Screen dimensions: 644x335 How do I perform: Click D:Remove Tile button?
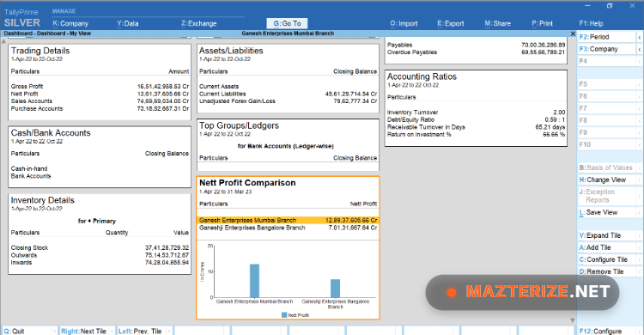[607, 271]
